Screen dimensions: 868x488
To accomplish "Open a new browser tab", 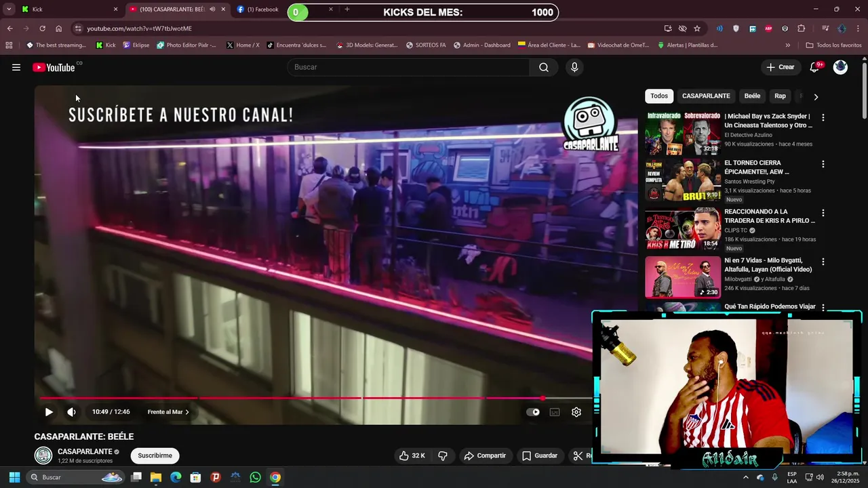I will pos(347,9).
